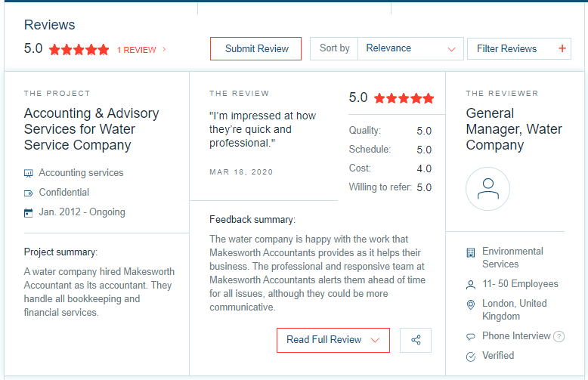This screenshot has width=588, height=380.
Task: Click the phone interview chat bubble icon
Action: [471, 336]
